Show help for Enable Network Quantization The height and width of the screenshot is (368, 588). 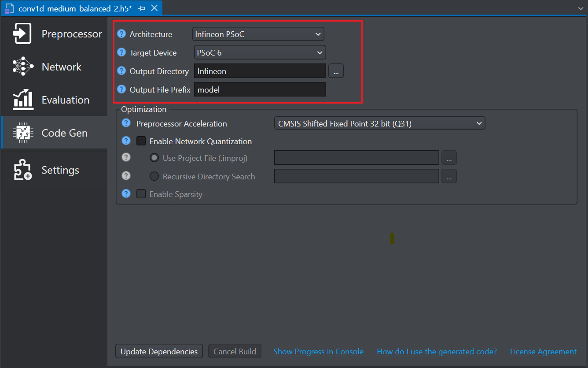click(126, 141)
